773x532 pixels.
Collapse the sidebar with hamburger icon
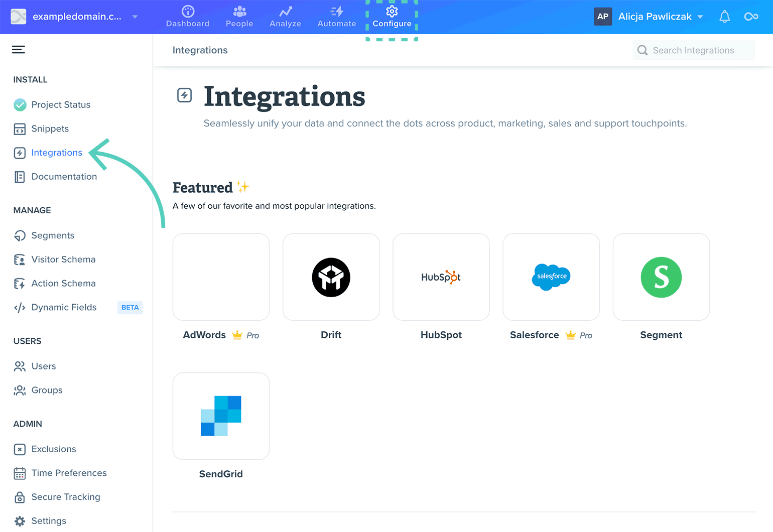(x=19, y=49)
